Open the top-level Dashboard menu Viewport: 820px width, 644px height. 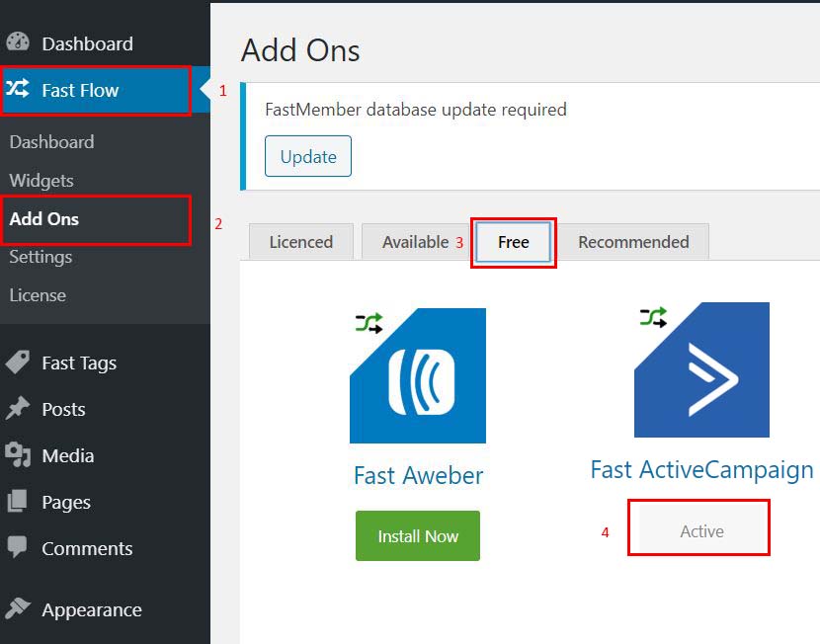pyautogui.click(x=105, y=43)
